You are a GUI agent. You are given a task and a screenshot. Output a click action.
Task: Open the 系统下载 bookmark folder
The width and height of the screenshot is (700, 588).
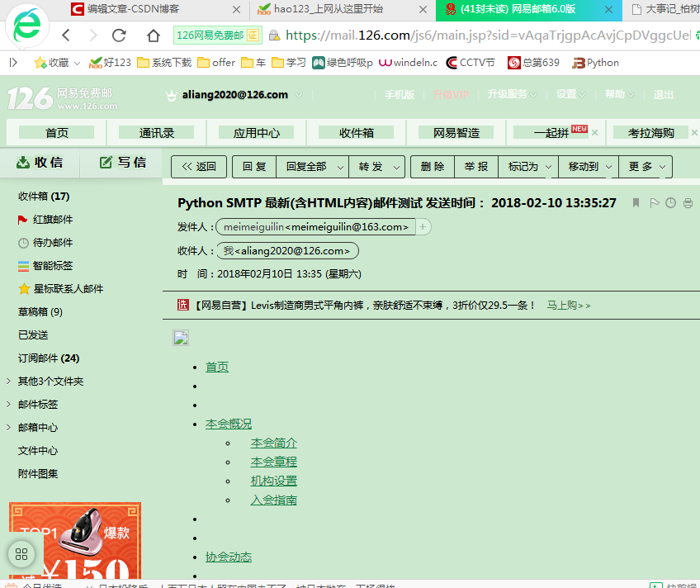click(x=164, y=63)
